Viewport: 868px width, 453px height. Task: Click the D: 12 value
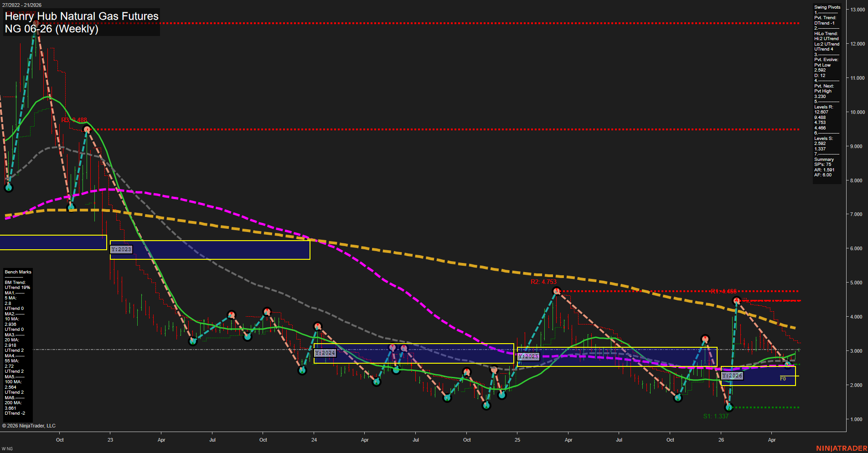tap(820, 76)
